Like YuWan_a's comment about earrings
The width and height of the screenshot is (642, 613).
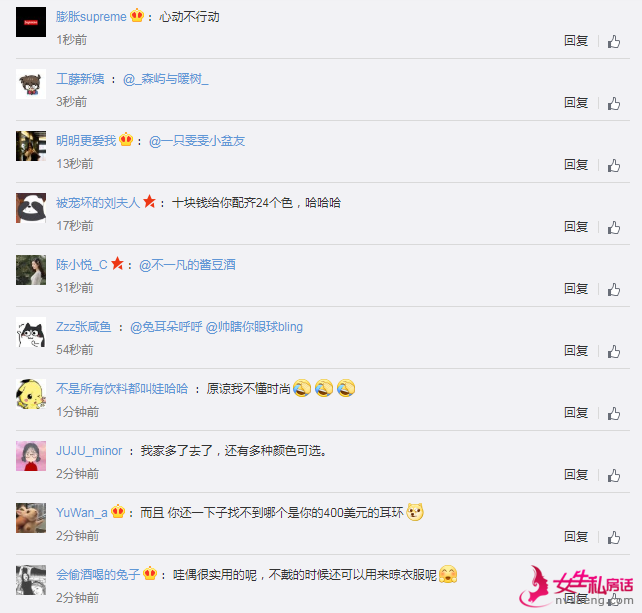point(613,537)
